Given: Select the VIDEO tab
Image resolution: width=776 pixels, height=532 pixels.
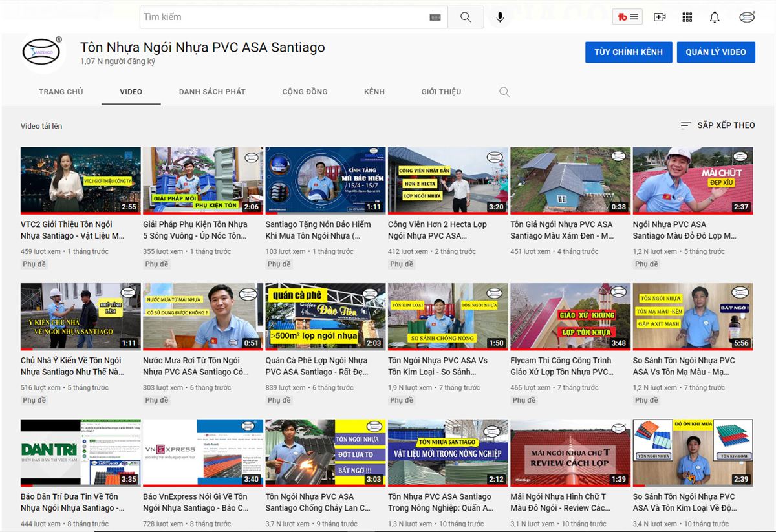Looking at the screenshot, I should pyautogui.click(x=131, y=92).
